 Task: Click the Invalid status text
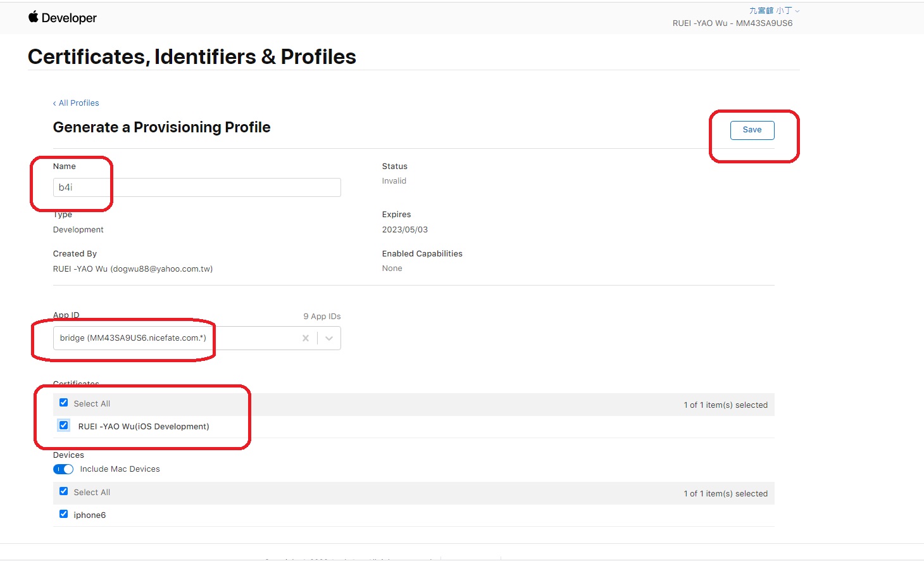click(394, 181)
